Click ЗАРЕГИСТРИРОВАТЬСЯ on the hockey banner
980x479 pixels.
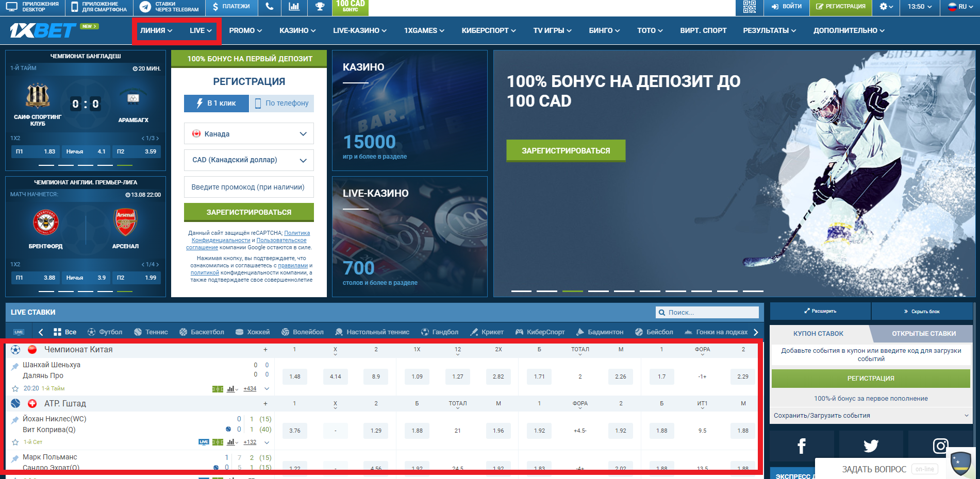[566, 151]
